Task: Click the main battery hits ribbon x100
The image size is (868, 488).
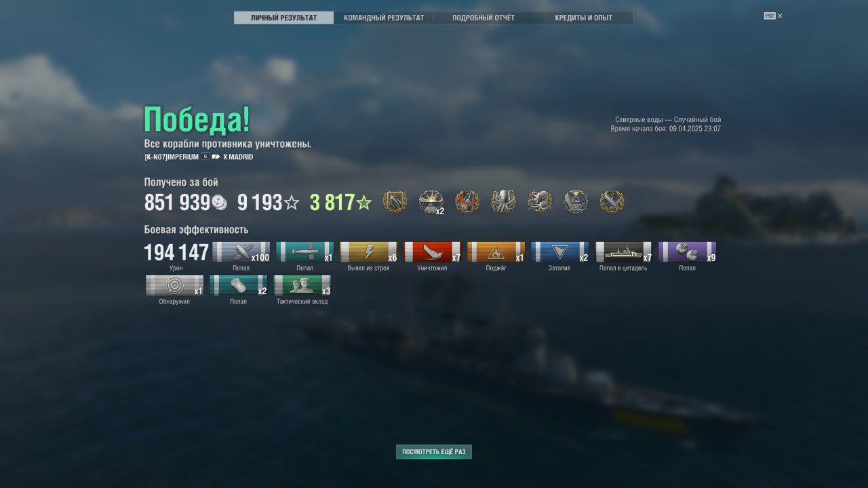Action: (x=241, y=252)
